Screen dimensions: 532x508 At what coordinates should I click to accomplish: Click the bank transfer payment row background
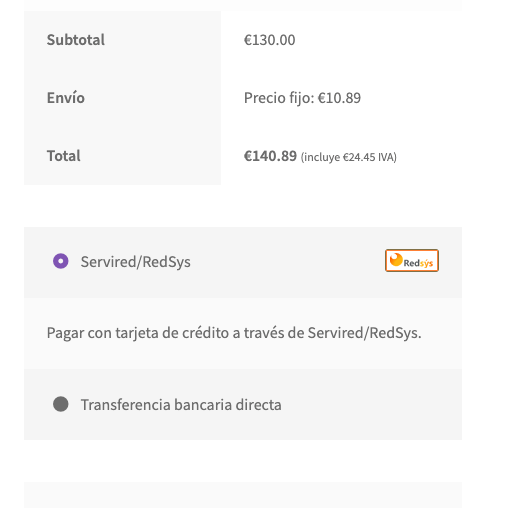coord(243,404)
